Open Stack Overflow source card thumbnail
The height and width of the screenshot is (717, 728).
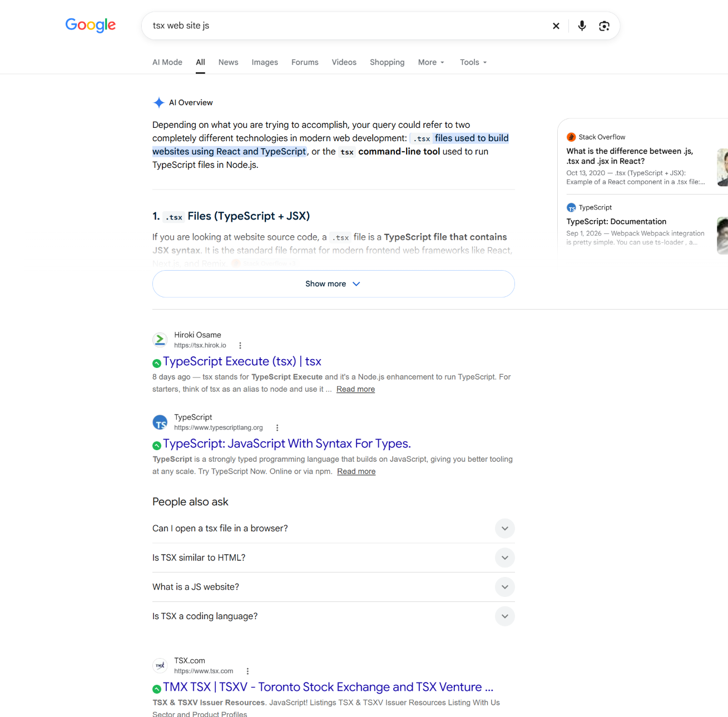click(x=722, y=167)
